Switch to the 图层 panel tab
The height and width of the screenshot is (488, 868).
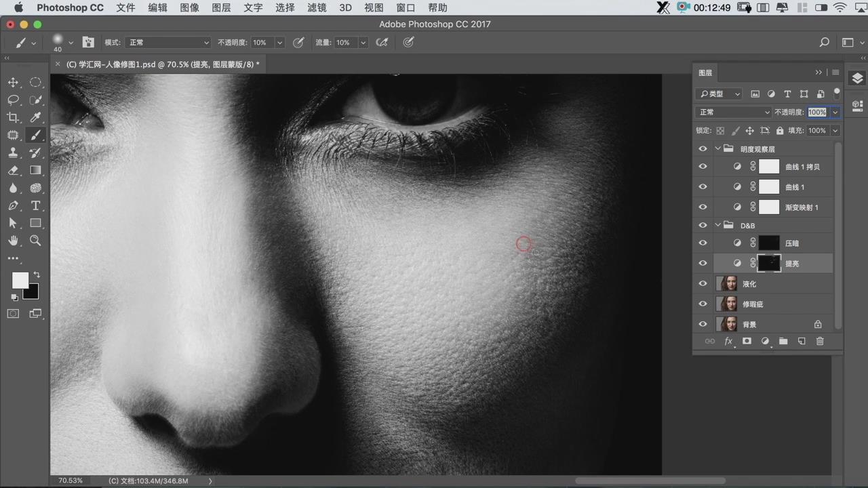705,73
